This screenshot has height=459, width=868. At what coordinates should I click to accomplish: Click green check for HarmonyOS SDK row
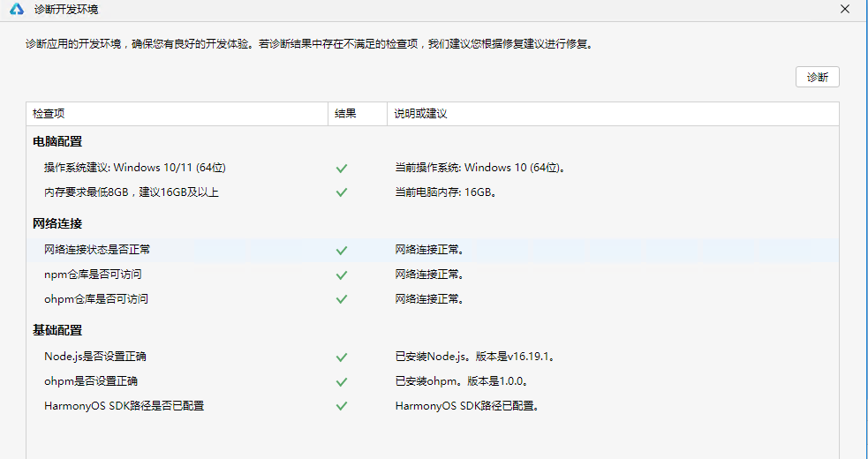click(x=342, y=406)
